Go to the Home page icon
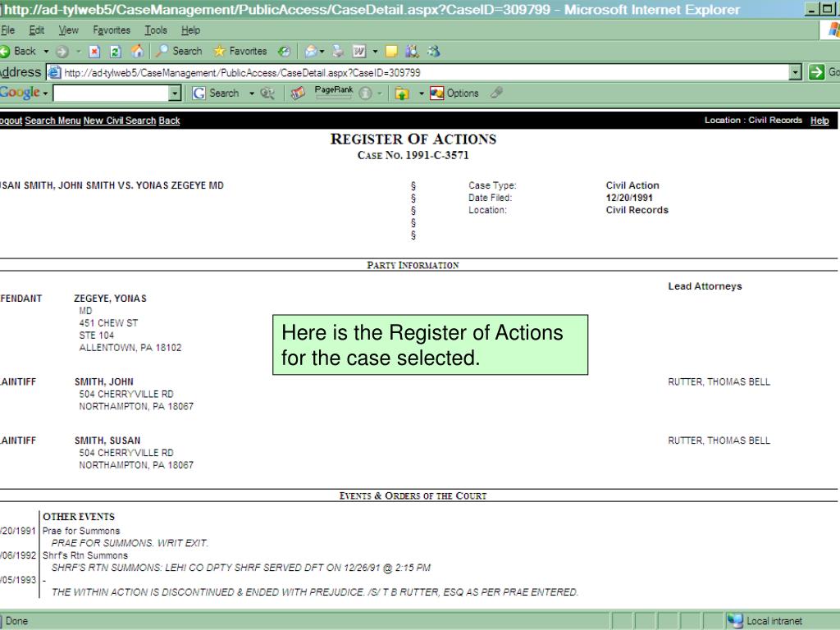Viewport: 840px width, 630px height. (136, 51)
